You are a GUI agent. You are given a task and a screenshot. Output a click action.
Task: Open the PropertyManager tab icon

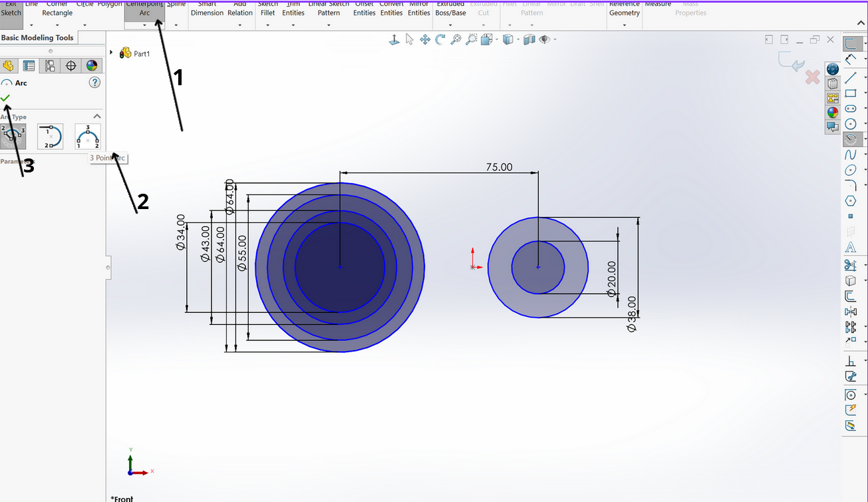29,65
